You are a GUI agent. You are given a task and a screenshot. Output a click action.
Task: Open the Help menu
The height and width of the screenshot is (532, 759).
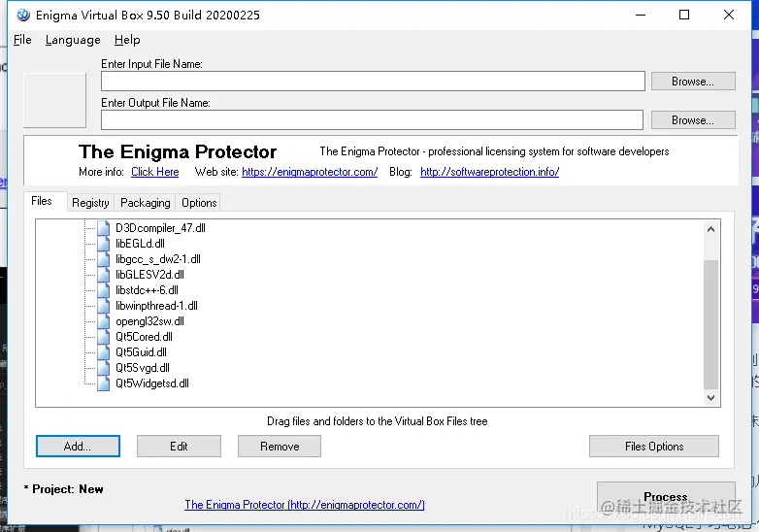(127, 40)
